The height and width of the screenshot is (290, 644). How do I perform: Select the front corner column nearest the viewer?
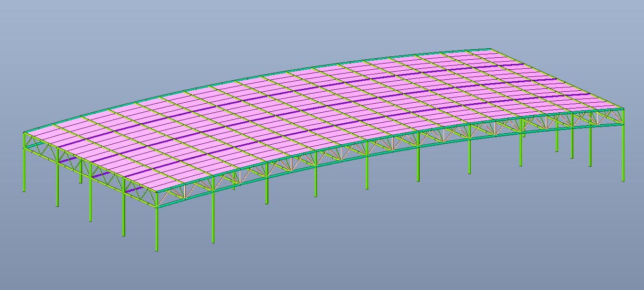click(x=157, y=225)
